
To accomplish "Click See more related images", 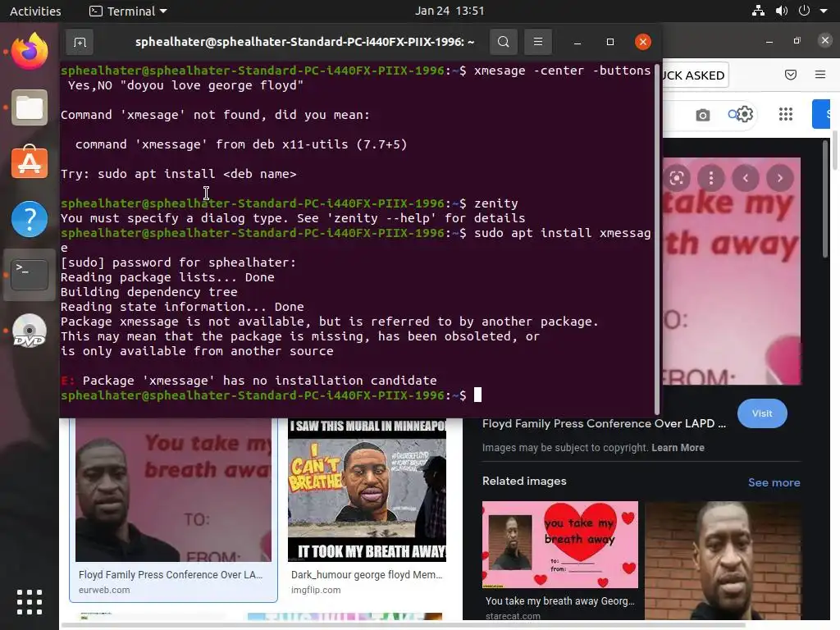I will click(774, 482).
